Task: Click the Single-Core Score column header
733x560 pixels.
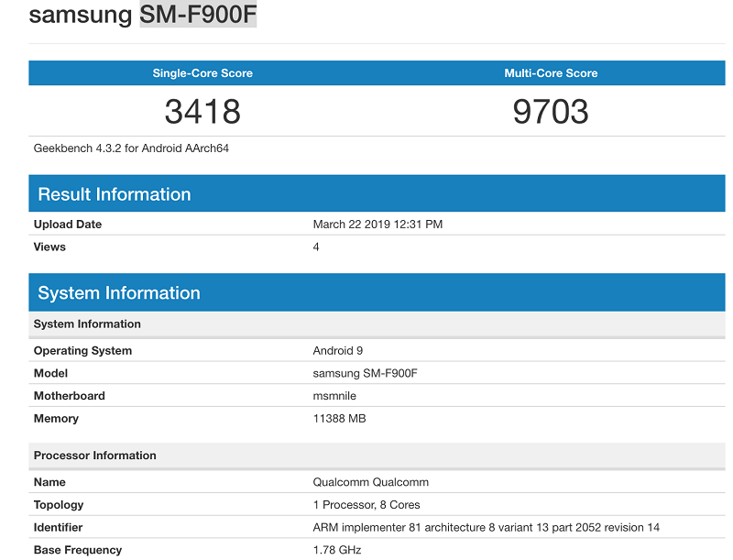Action: 203,72
